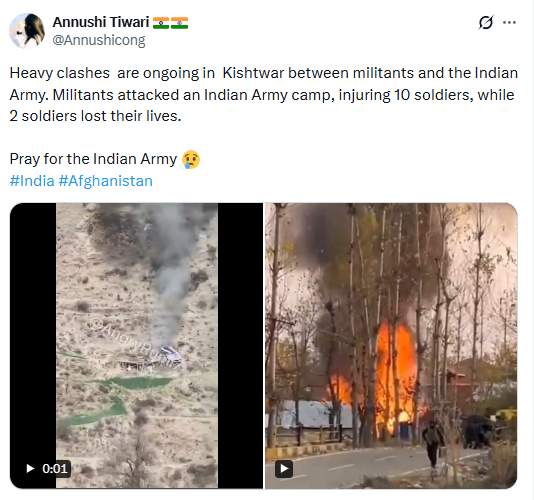Click the 'Pray for the Indian Army' line
This screenshot has height=500, width=534.
pyautogui.click(x=93, y=159)
